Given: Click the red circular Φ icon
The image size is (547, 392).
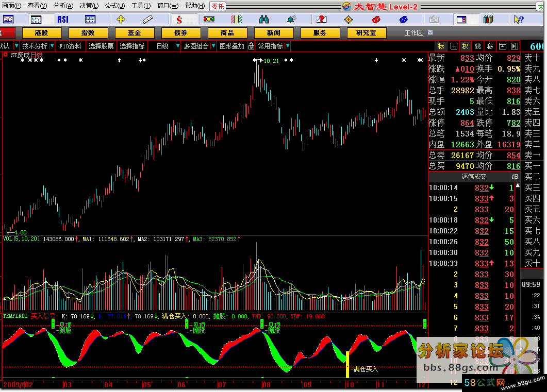Looking at the screenshot, I should pos(376,20).
